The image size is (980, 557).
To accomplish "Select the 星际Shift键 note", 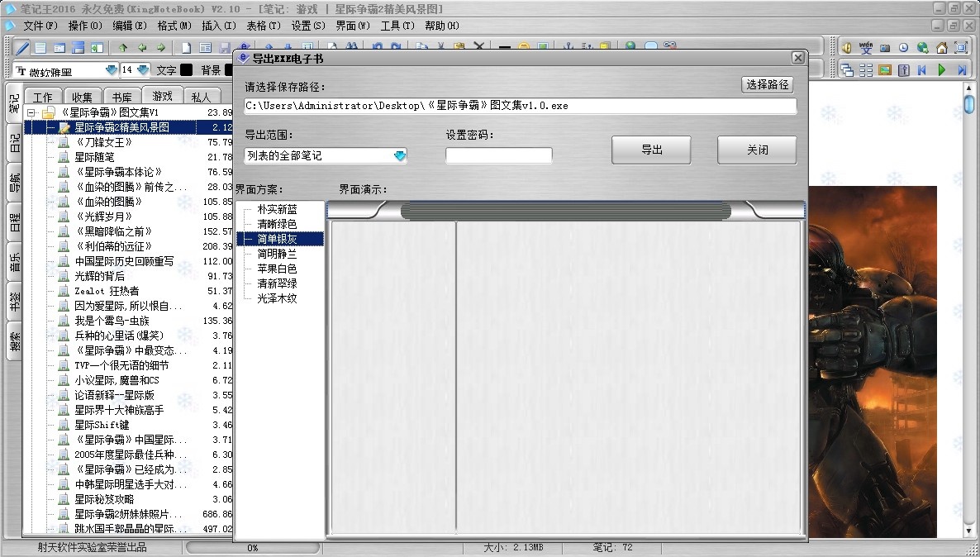I will (102, 425).
